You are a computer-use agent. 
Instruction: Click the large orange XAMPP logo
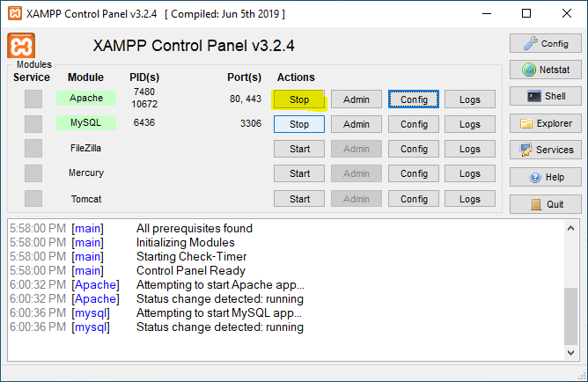(21, 46)
